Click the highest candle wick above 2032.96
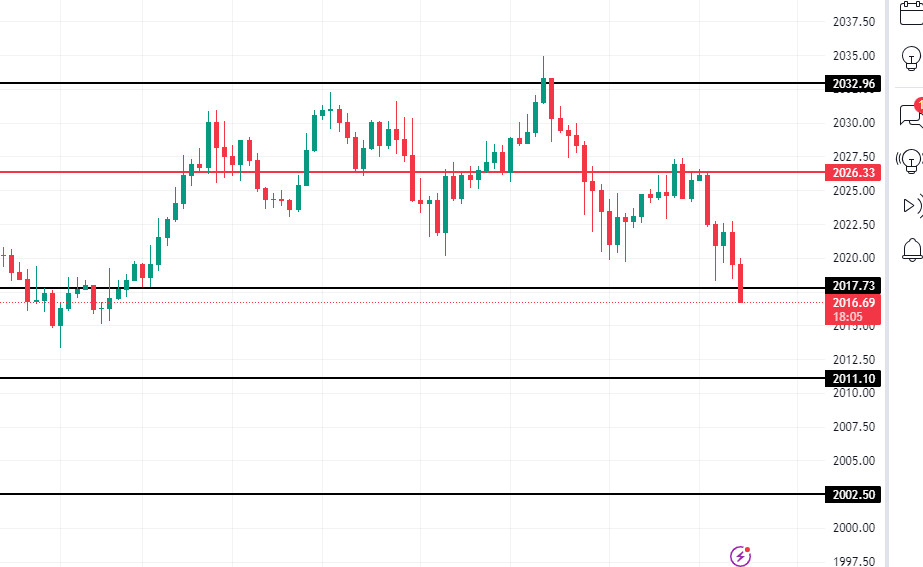 pos(543,62)
